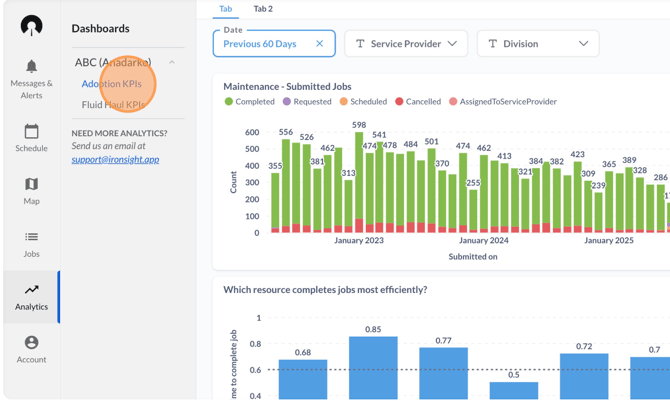Click the January 2023 axis label
The image size is (670, 401).
tap(359, 240)
